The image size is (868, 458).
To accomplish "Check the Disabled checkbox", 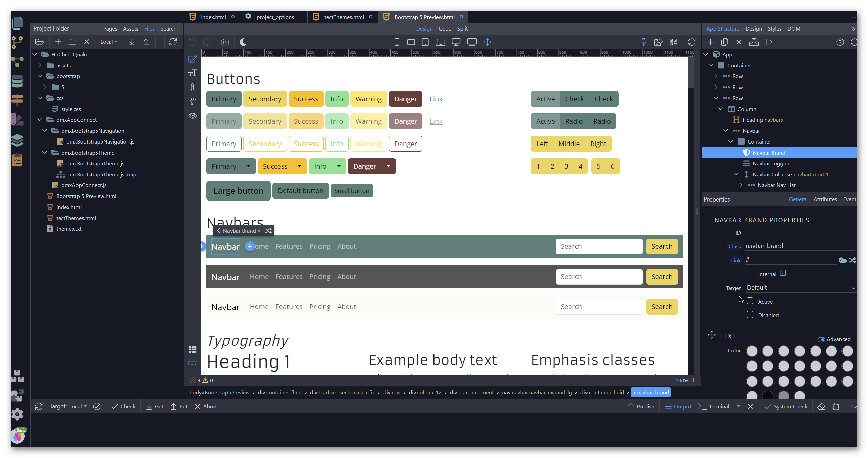I will coord(750,314).
